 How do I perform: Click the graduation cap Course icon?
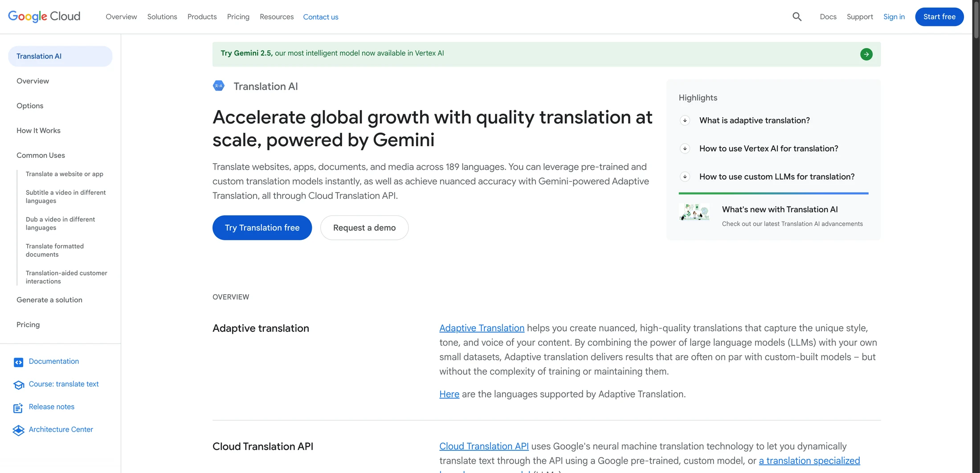18,385
